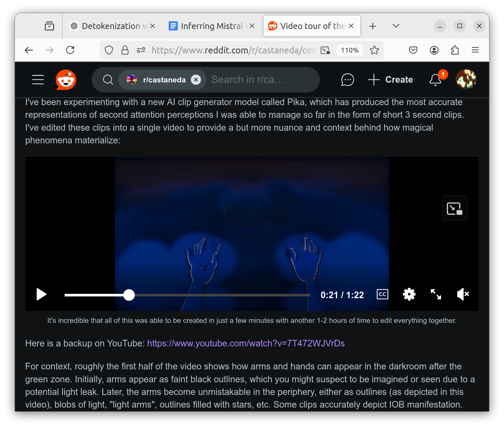Open Reddit chat messages

click(x=347, y=80)
